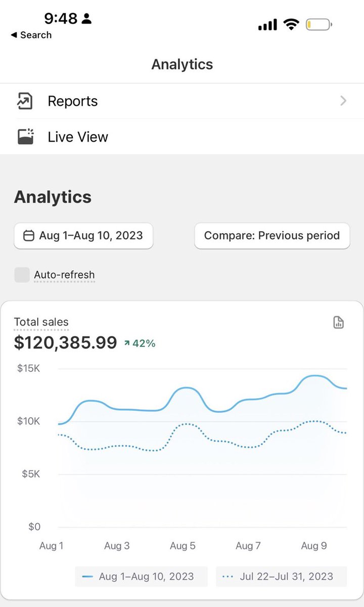
Task: Tap the battery status icon
Action: [x=319, y=24]
